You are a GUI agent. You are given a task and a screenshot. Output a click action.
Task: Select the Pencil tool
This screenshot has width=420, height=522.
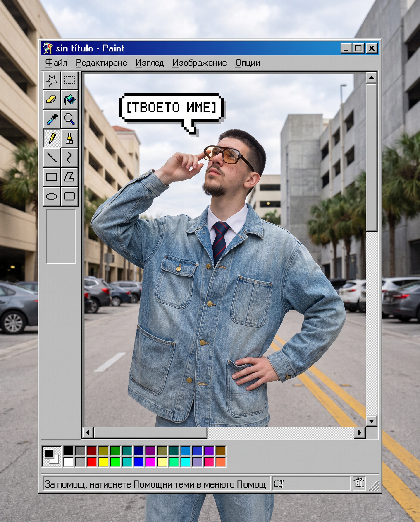pyautogui.click(x=52, y=138)
